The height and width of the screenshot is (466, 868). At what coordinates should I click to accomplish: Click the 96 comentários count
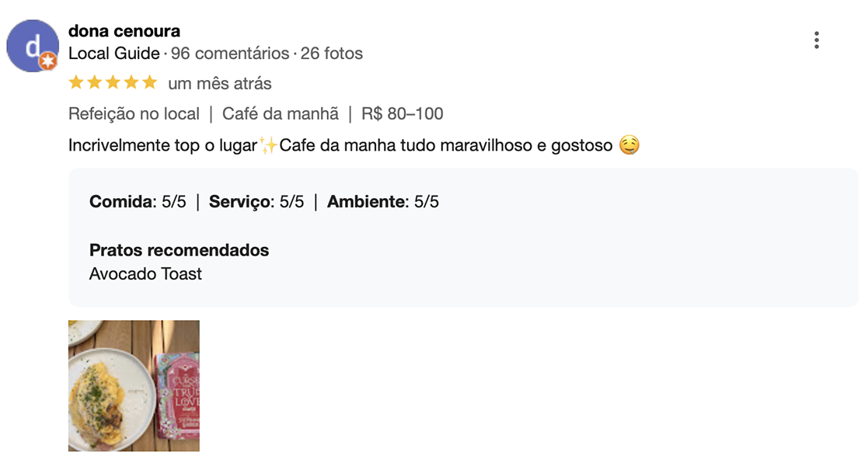point(230,54)
